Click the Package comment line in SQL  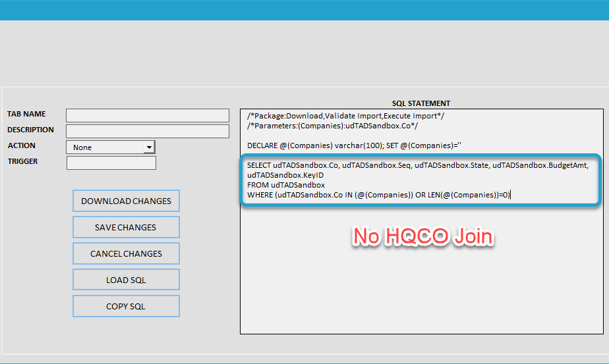pyautogui.click(x=345, y=116)
